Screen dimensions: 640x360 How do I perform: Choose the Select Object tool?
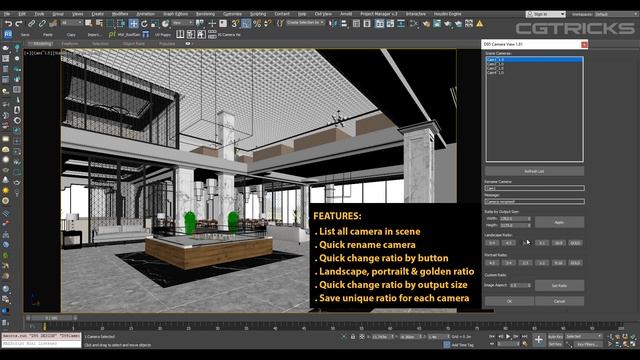[88, 24]
